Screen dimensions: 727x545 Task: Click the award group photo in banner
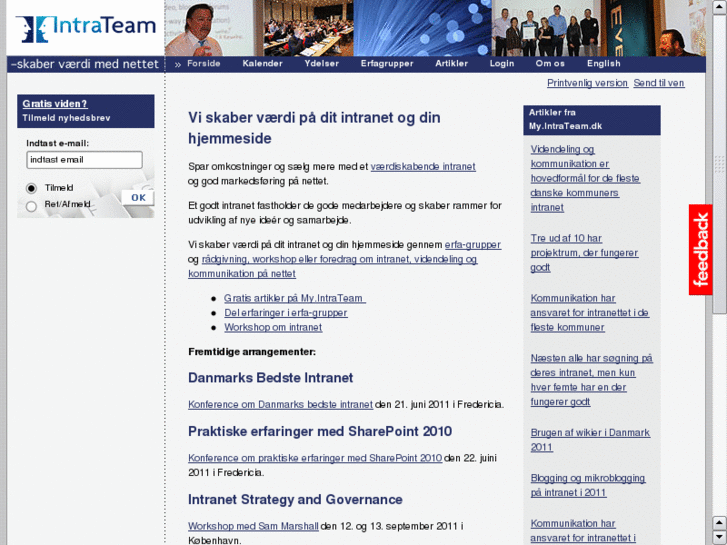546,28
